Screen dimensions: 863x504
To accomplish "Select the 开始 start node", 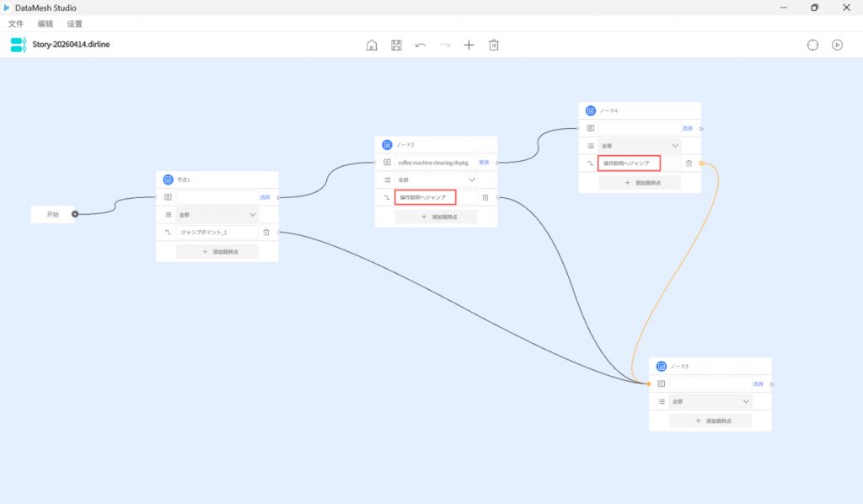I will 53,214.
